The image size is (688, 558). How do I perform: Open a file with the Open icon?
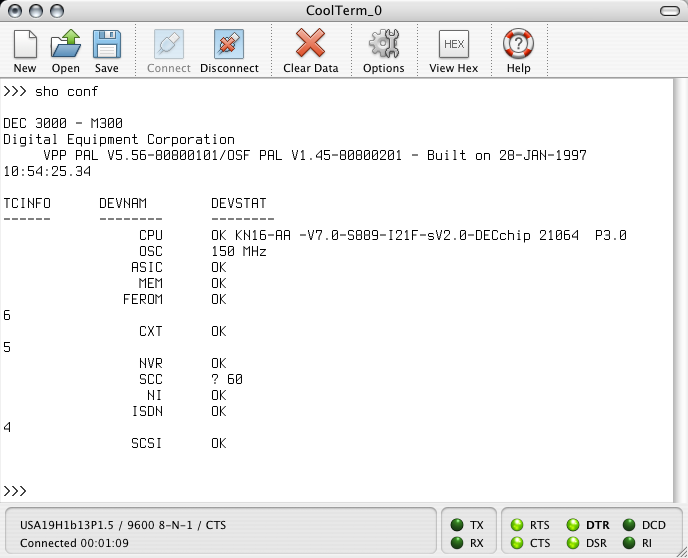65,44
